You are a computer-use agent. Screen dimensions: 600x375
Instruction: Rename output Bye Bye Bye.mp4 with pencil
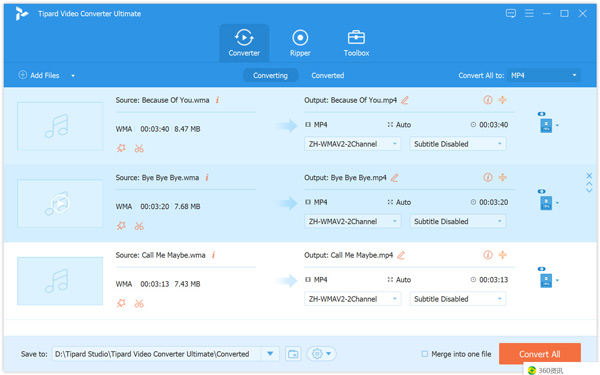[395, 178]
